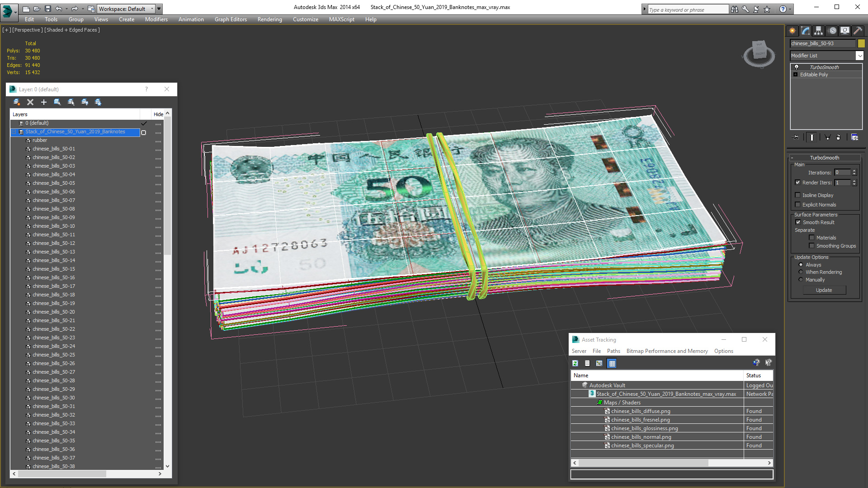Click Add Selected Objects plus icon
Image resolution: width=868 pixels, height=488 pixels.
click(44, 102)
